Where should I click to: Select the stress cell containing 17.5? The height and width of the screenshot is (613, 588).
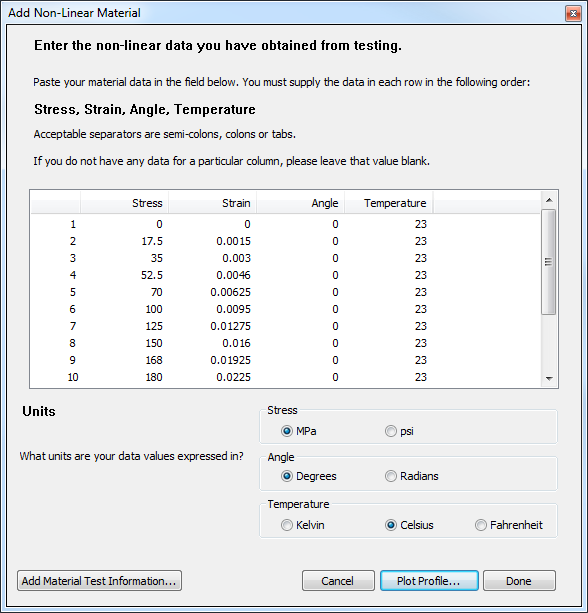click(x=124, y=241)
